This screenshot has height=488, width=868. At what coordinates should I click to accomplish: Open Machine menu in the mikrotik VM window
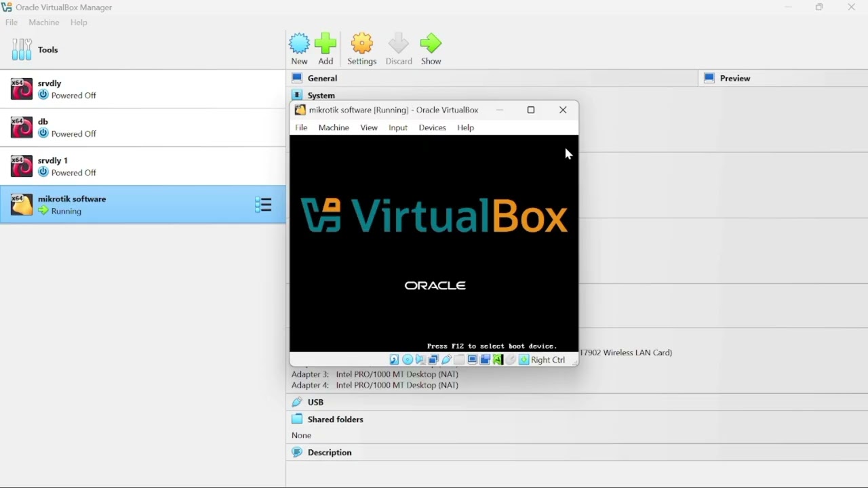334,127
